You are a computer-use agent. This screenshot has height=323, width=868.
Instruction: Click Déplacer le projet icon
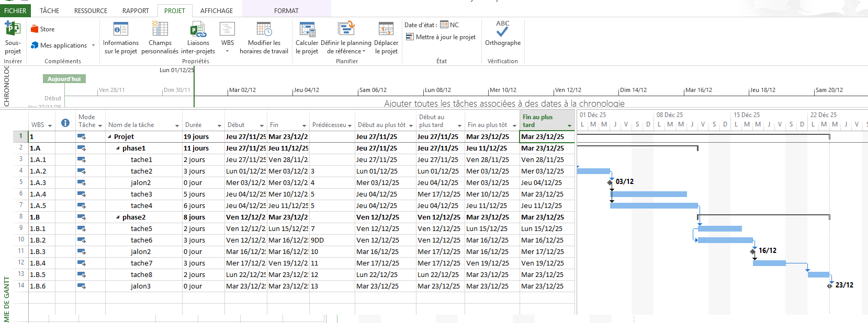(386, 29)
